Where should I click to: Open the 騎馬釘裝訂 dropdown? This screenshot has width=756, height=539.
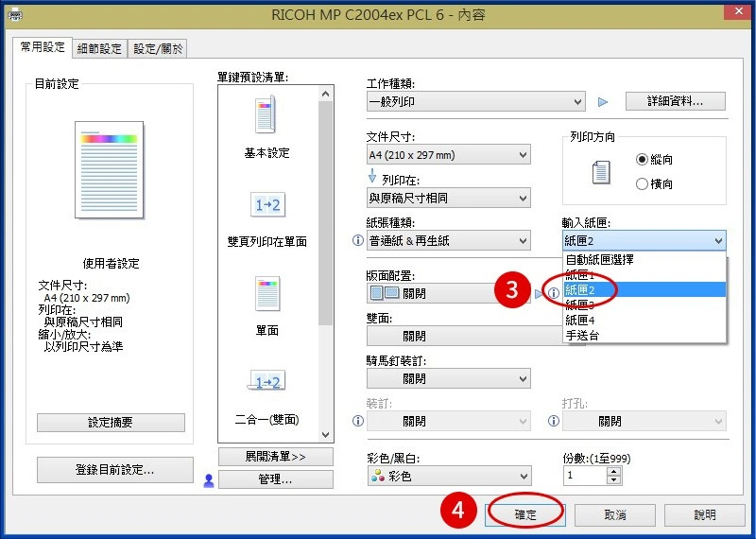tap(448, 379)
